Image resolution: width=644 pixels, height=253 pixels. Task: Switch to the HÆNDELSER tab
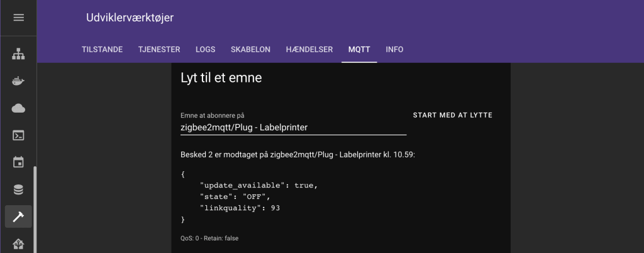pos(309,50)
